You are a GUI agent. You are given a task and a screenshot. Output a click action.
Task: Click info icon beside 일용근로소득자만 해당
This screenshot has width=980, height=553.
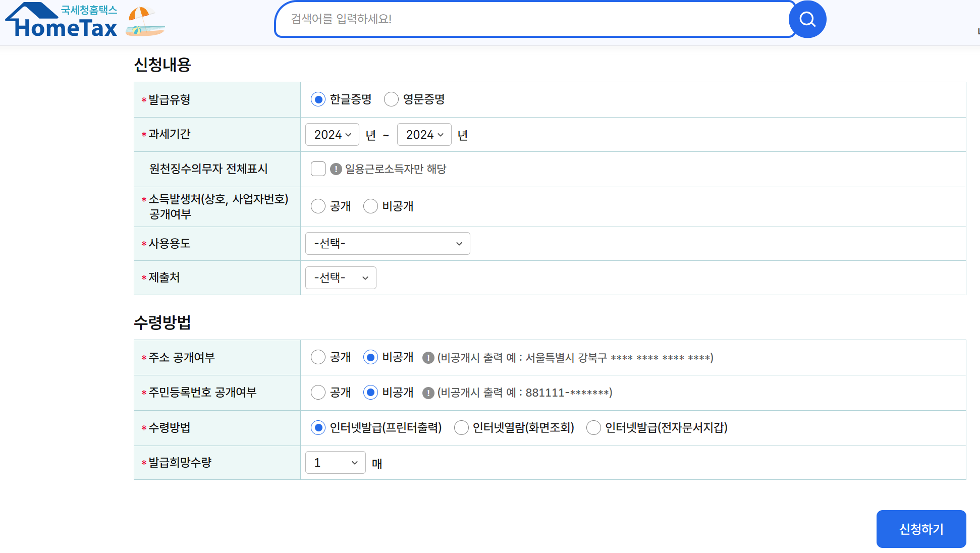tap(336, 169)
